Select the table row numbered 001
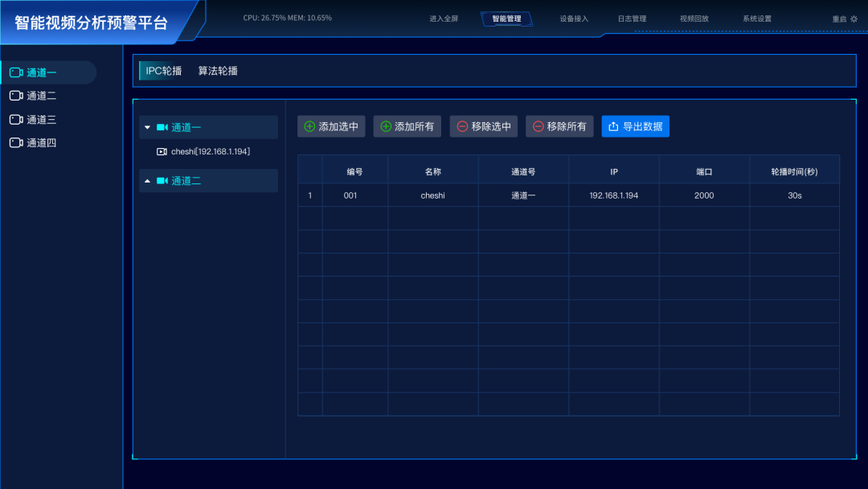This screenshot has width=868, height=489. 567,195
